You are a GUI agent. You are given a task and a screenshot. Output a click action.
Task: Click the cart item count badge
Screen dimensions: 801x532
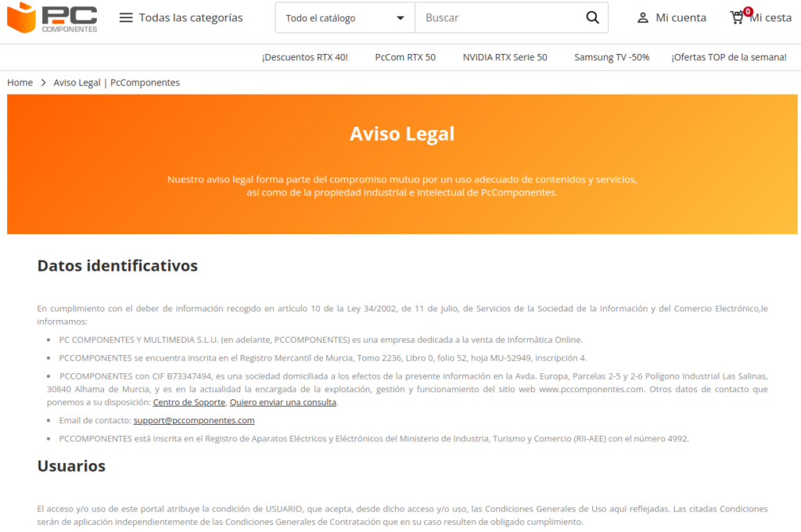click(x=748, y=11)
